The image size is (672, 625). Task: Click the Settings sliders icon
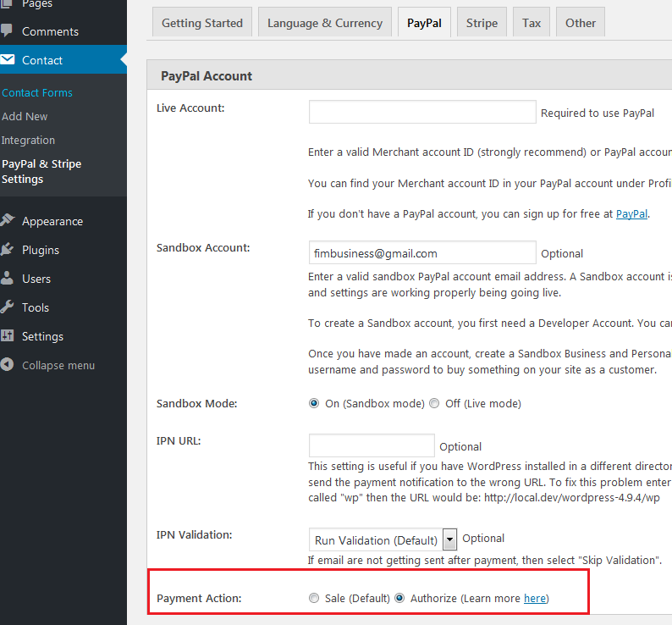[x=7, y=335]
